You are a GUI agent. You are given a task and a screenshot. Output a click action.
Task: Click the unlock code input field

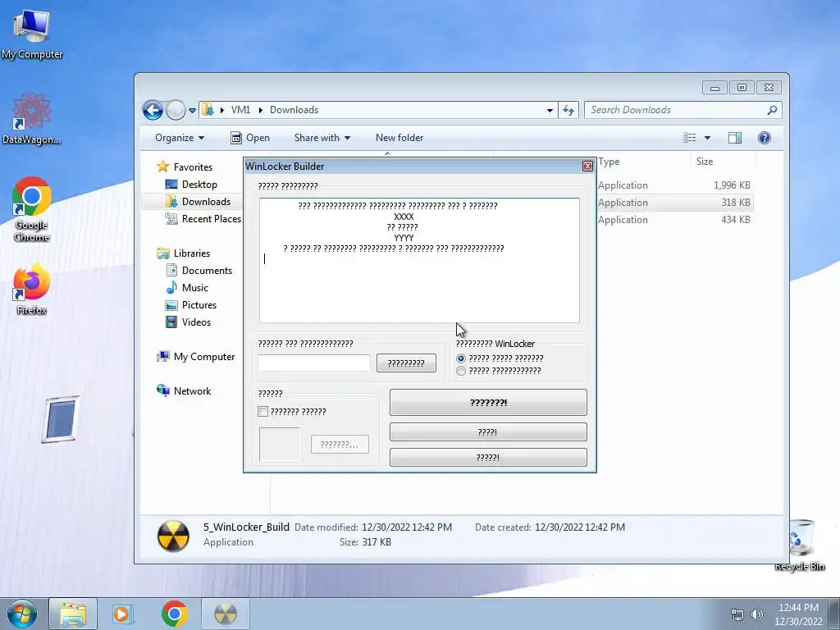(314, 363)
